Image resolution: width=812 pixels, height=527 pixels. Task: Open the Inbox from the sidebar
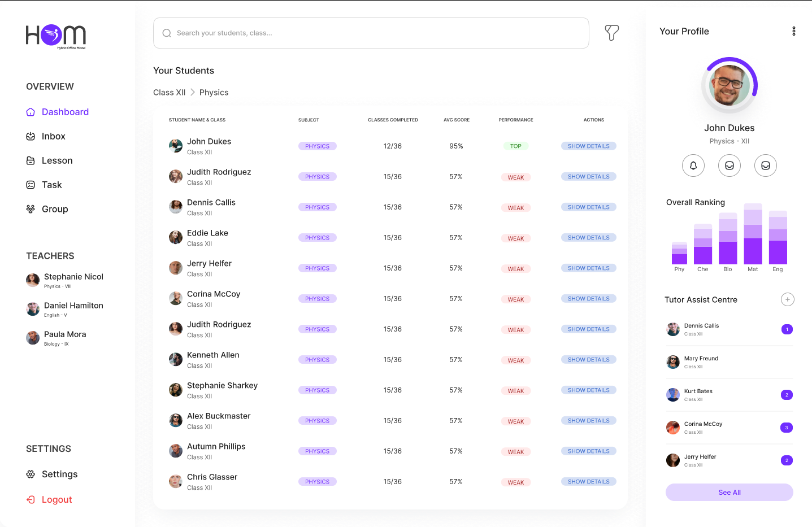(x=54, y=136)
